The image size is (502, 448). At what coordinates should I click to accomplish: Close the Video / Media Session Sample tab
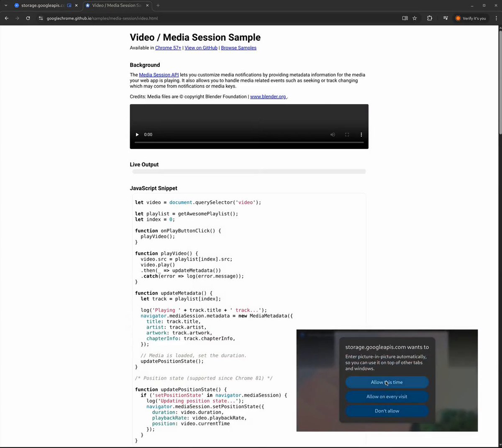[x=147, y=5]
